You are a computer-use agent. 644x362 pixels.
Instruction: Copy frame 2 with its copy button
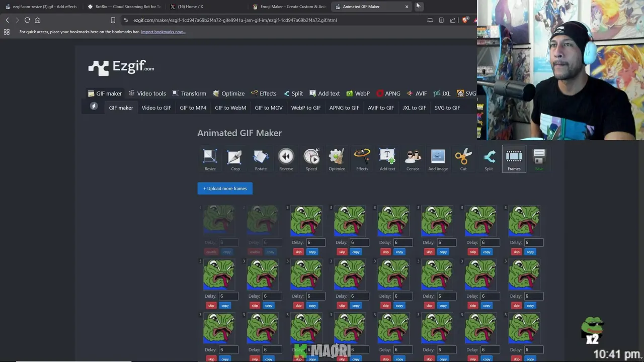tap(271, 252)
